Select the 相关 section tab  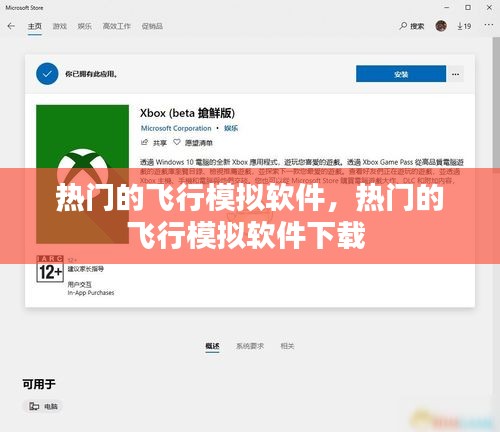click(x=287, y=346)
